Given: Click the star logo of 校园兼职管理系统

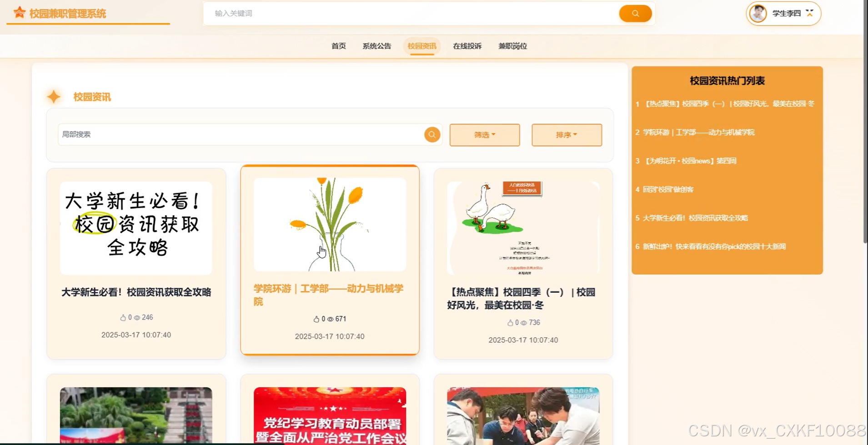Looking at the screenshot, I should click(19, 13).
